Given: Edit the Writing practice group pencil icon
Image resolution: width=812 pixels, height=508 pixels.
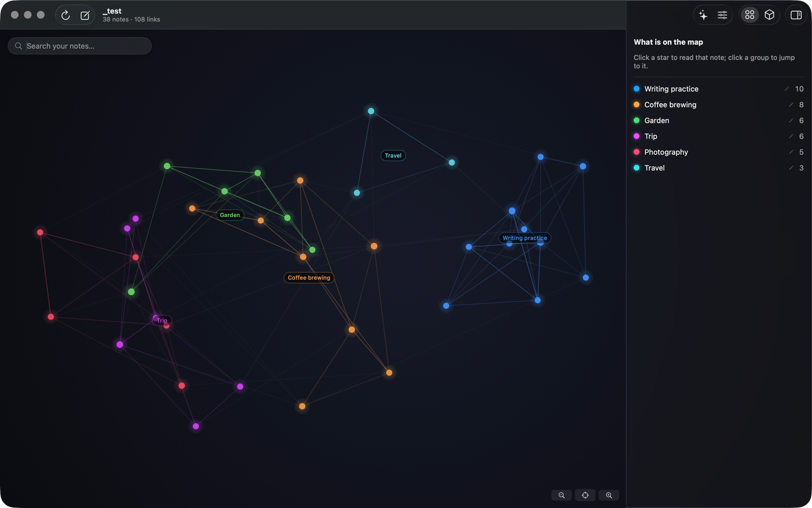Looking at the screenshot, I should tap(787, 89).
